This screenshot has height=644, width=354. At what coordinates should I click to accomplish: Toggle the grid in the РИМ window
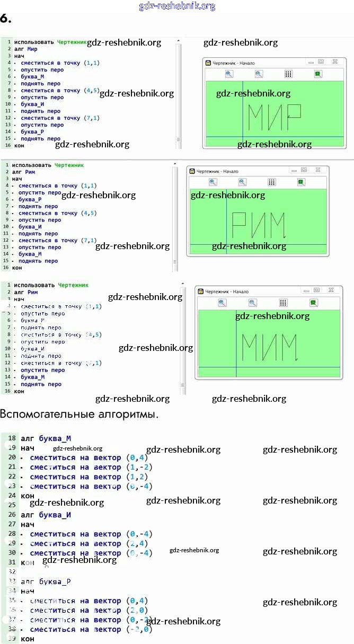(x=272, y=182)
